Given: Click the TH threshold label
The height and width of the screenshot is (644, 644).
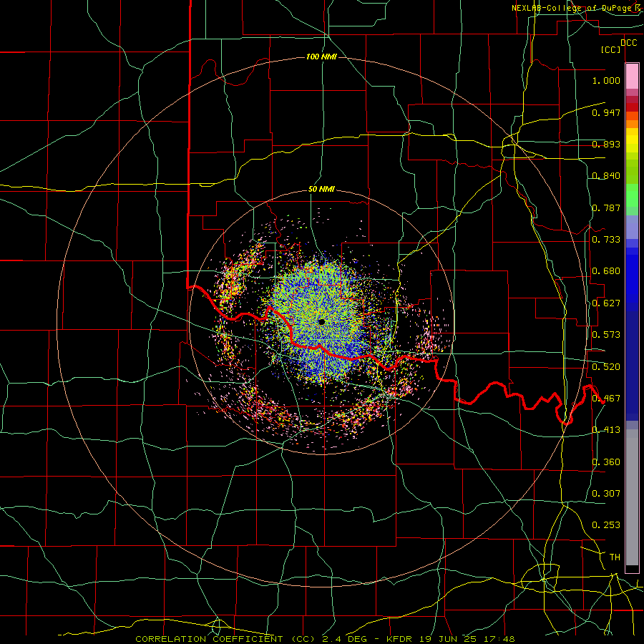Looking at the screenshot, I should click(x=615, y=557).
